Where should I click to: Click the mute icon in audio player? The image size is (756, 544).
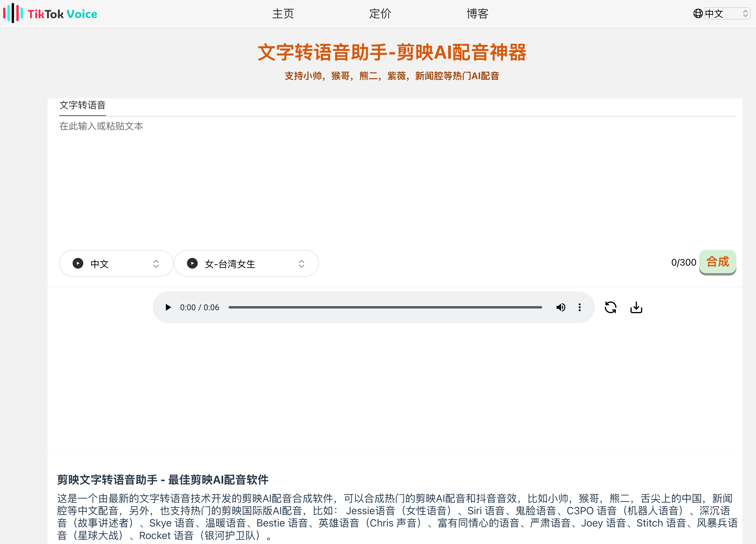[x=560, y=307]
